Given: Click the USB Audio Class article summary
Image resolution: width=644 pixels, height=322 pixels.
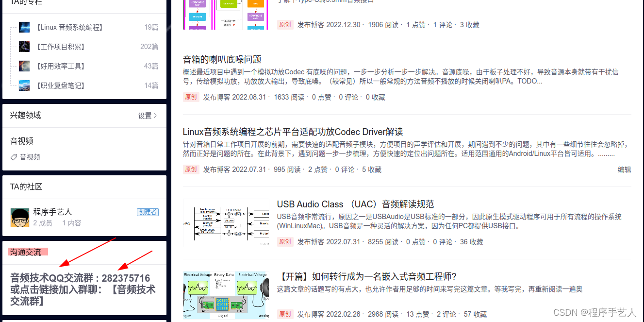Looking at the screenshot, I should (449, 221).
